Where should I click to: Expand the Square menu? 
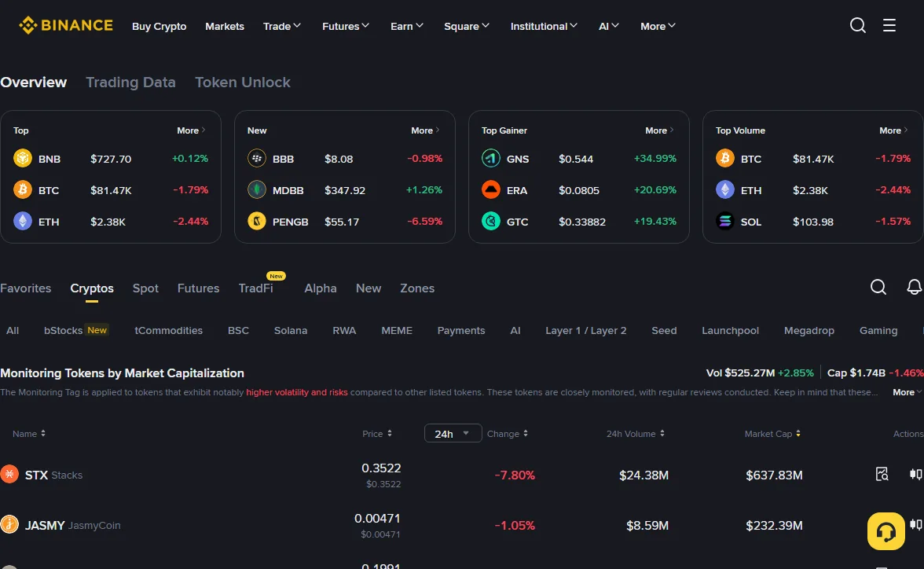click(x=466, y=26)
